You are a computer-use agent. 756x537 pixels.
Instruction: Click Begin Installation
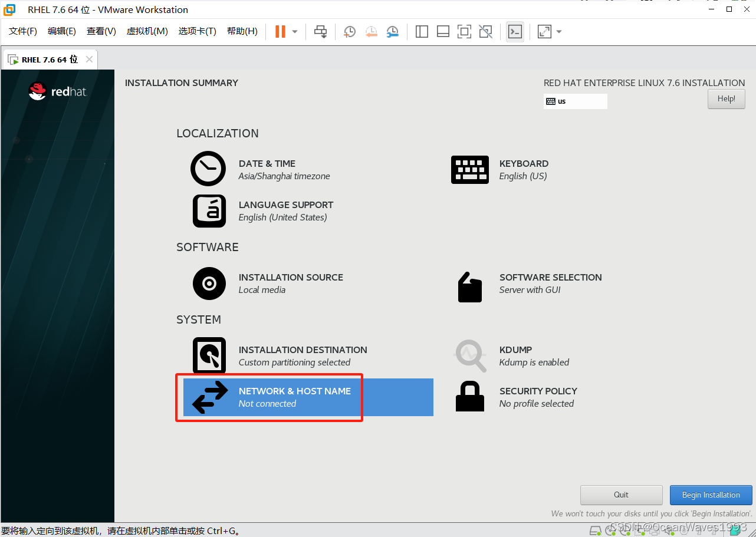click(x=711, y=495)
